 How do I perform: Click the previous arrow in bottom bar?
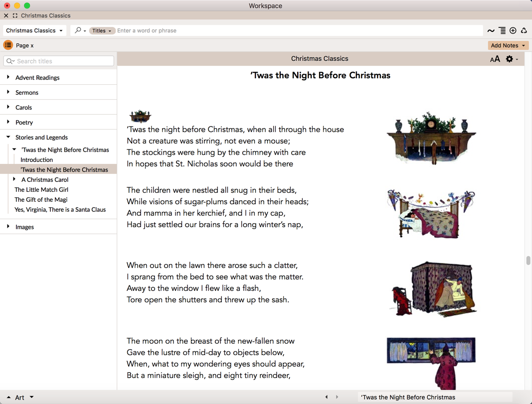(327, 397)
